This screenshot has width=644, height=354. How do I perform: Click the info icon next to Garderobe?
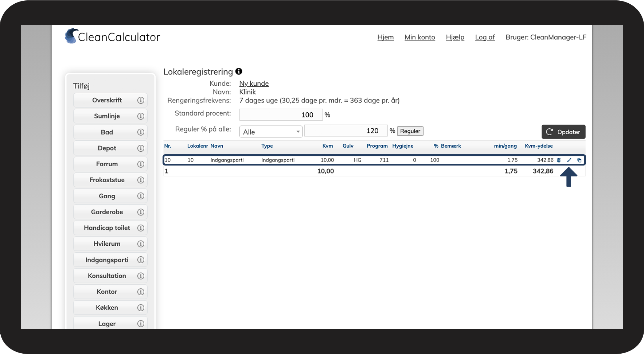pyautogui.click(x=141, y=212)
